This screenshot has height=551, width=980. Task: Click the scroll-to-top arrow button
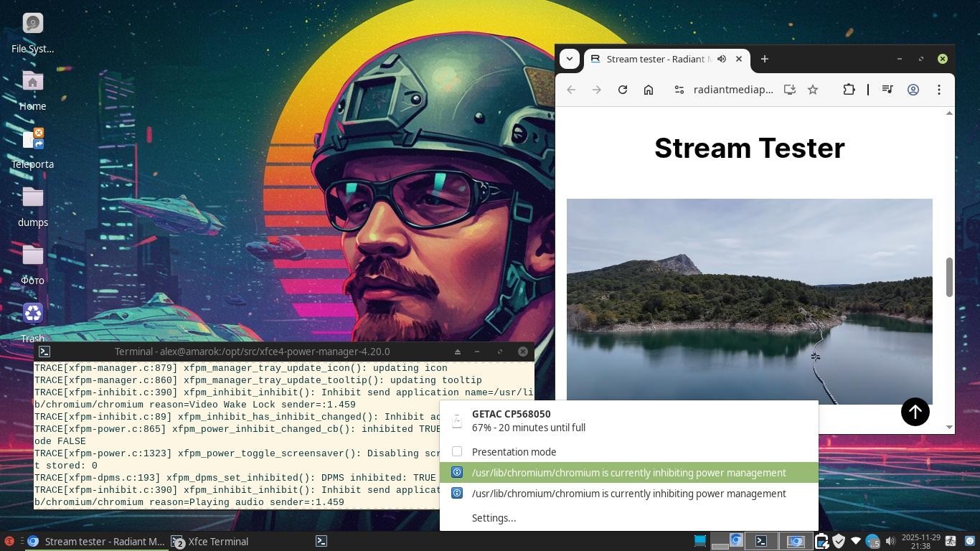915,412
